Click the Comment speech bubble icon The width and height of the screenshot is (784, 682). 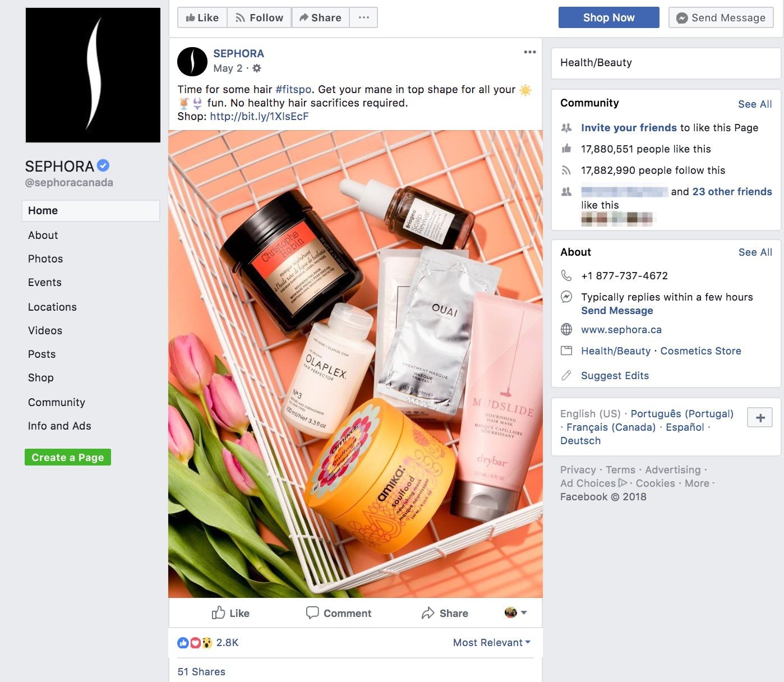pyautogui.click(x=312, y=612)
